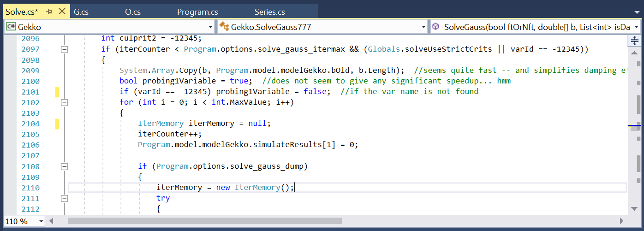Switch to the Series.cs tab

[269, 12]
